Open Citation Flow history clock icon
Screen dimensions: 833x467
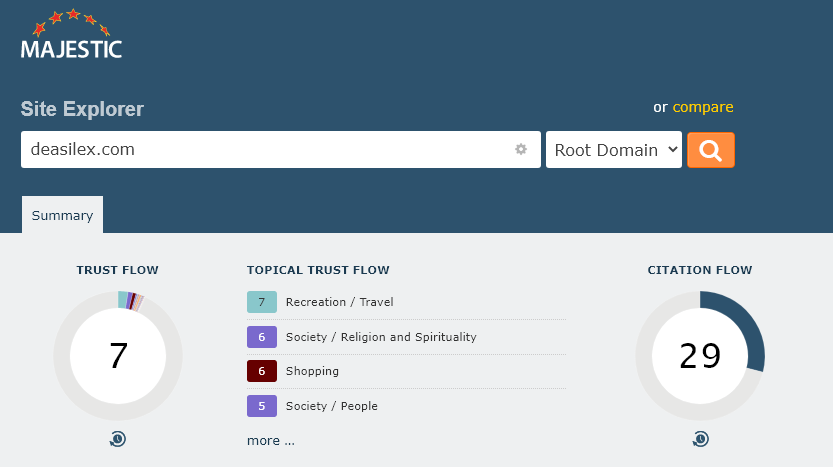pos(700,439)
